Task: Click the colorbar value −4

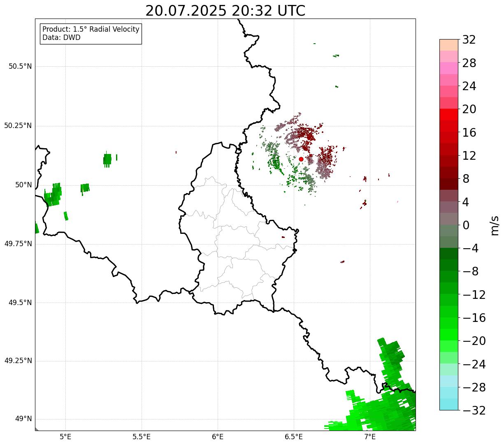Action: click(471, 248)
